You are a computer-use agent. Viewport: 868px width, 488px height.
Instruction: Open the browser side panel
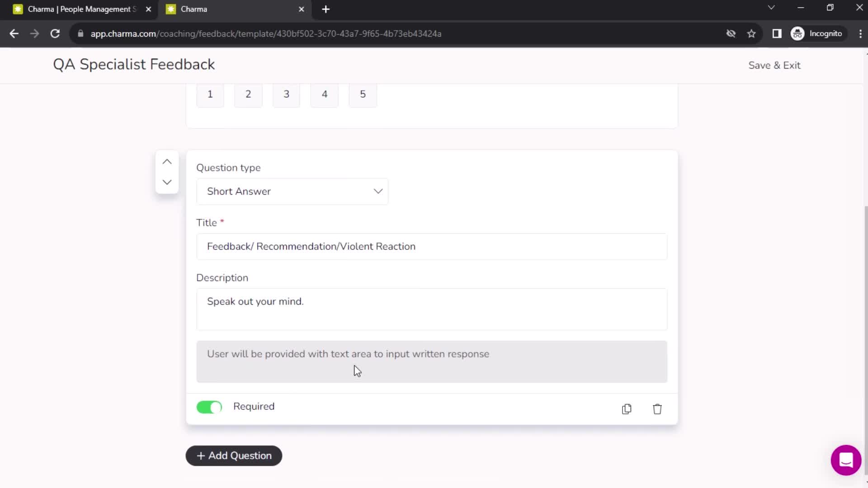click(x=777, y=33)
